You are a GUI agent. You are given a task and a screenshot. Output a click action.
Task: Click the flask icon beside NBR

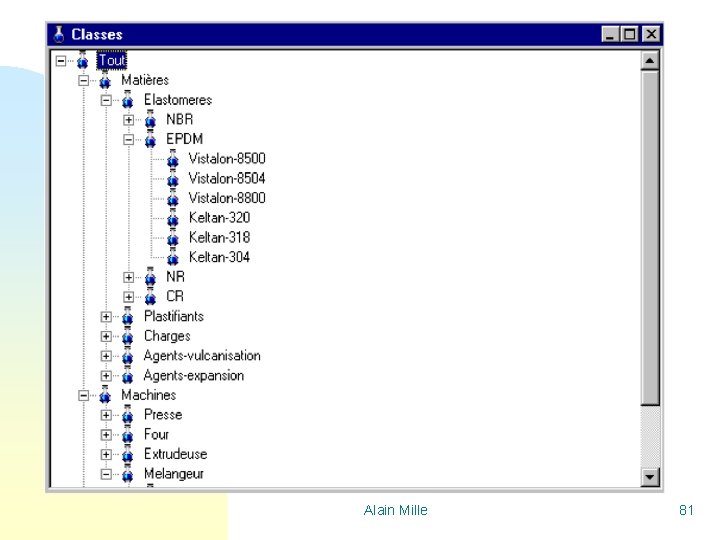(x=150, y=120)
